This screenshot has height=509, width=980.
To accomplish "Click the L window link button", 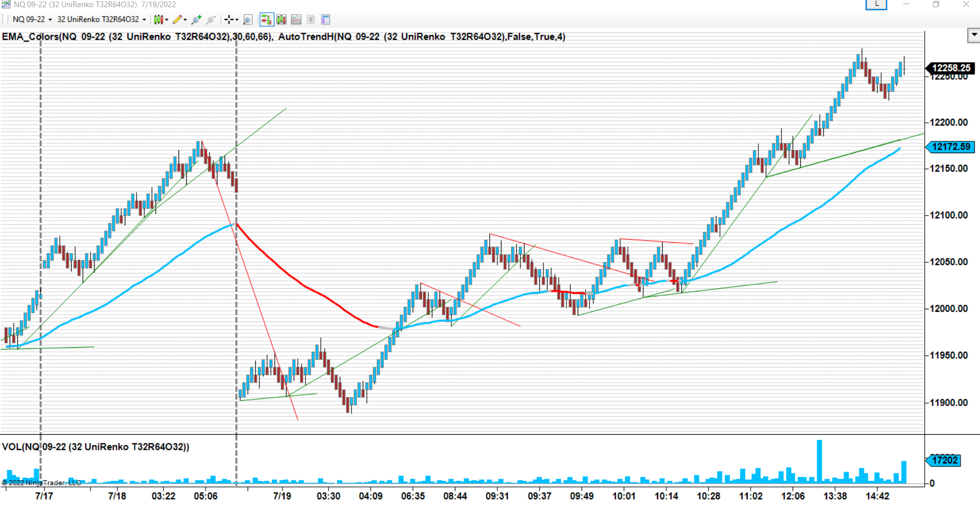I will (876, 4).
